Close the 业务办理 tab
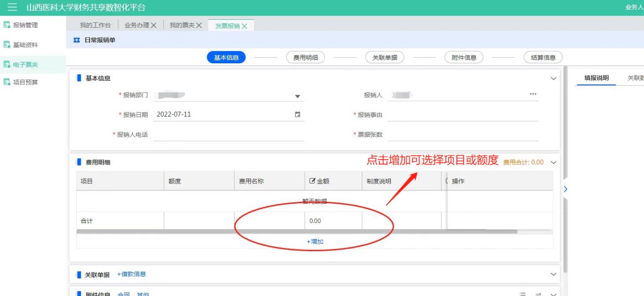Screen dimensions: 644x296 (x=154, y=25)
